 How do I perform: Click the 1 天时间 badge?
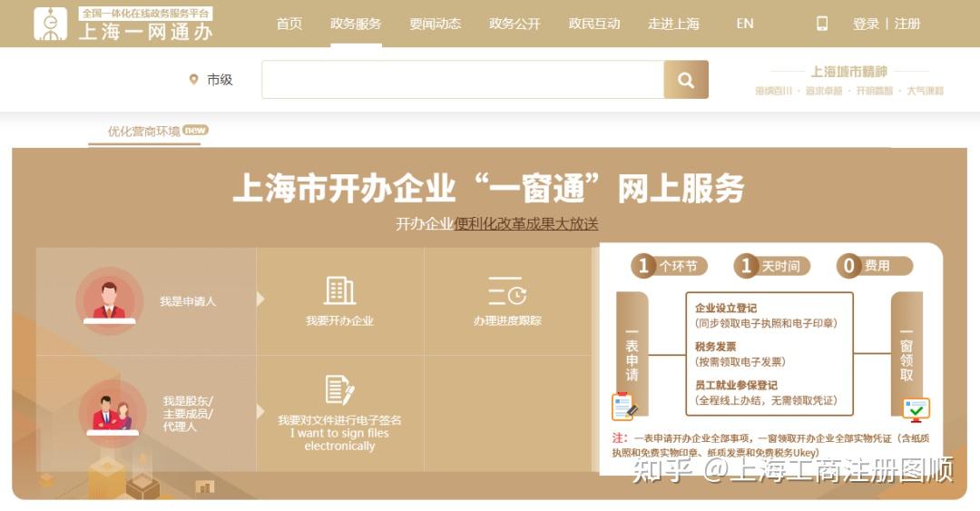[771, 266]
